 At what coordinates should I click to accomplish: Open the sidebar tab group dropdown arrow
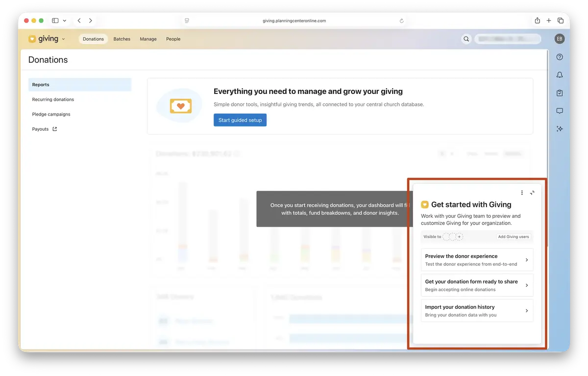pyautogui.click(x=65, y=21)
